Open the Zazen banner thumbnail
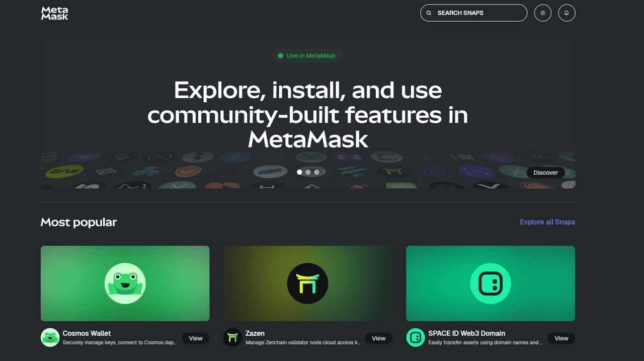 click(307, 283)
